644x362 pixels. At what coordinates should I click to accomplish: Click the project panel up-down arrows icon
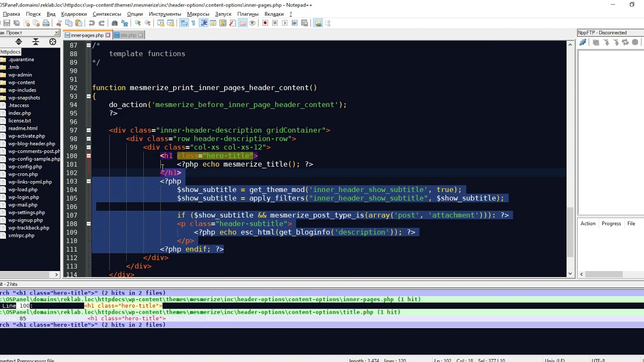point(19,42)
